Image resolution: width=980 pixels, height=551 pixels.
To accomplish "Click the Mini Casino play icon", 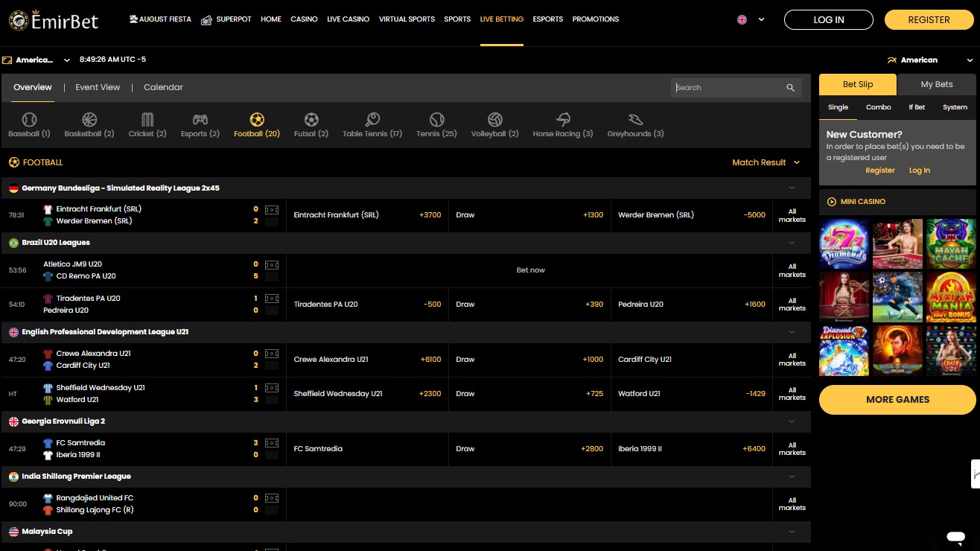I will coord(832,202).
